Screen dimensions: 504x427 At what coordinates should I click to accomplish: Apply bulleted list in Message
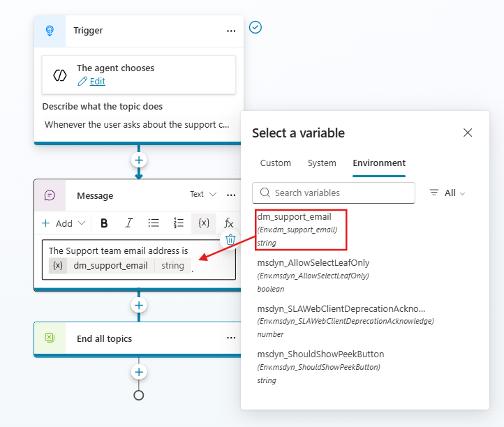click(154, 223)
